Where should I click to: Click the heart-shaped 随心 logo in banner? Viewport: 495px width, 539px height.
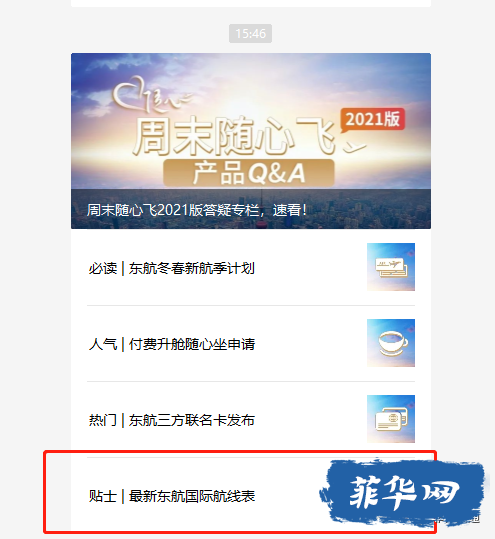(150, 95)
